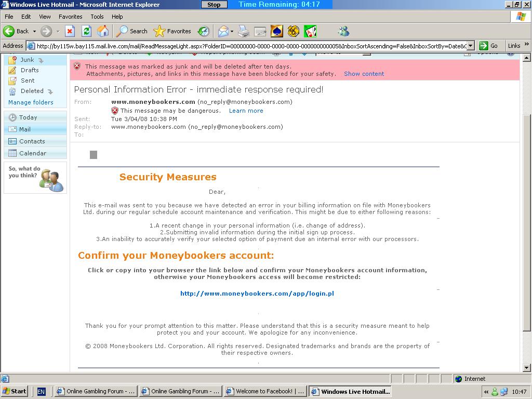This screenshot has height=399, width=532.
Task: Click the broken image placeholder in the message
Action: click(94, 155)
